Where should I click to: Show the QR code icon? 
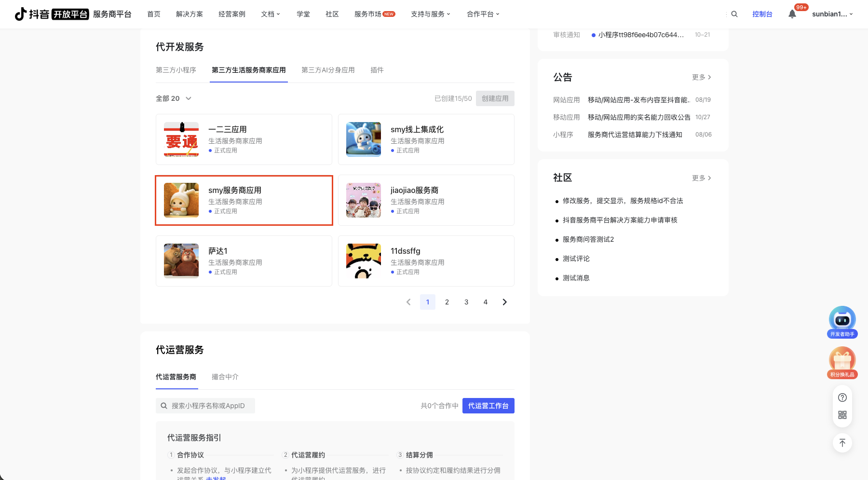pyautogui.click(x=842, y=415)
